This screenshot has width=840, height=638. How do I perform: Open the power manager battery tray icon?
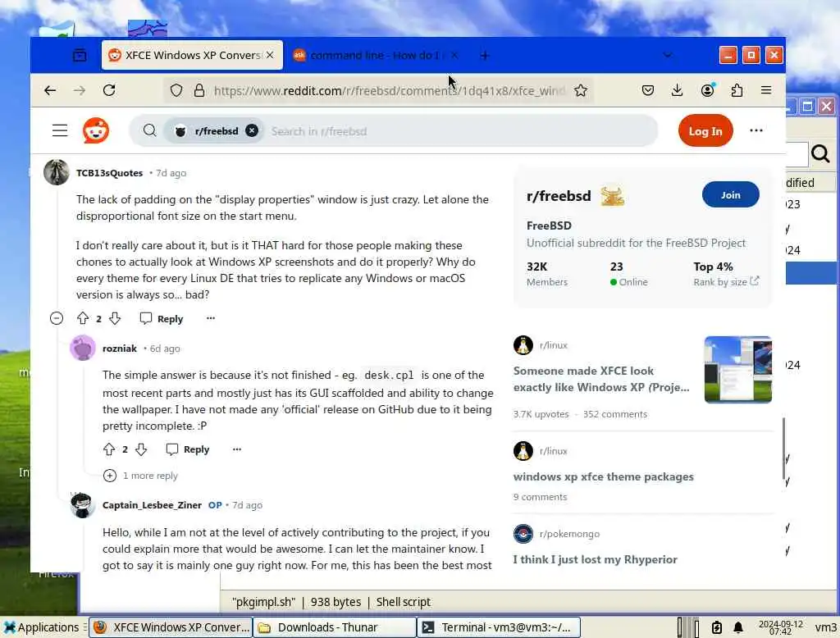(x=717, y=627)
